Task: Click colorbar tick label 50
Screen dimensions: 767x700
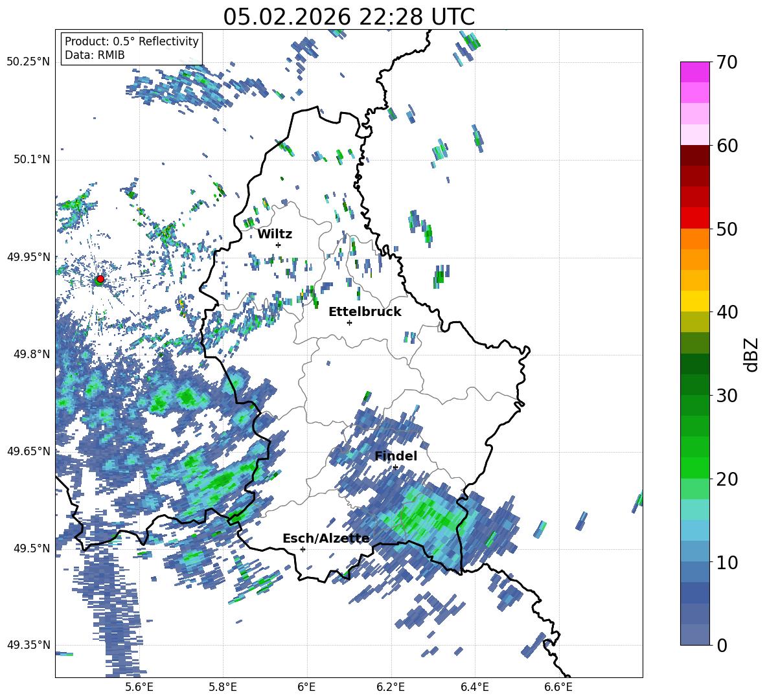Action: pyautogui.click(x=727, y=229)
